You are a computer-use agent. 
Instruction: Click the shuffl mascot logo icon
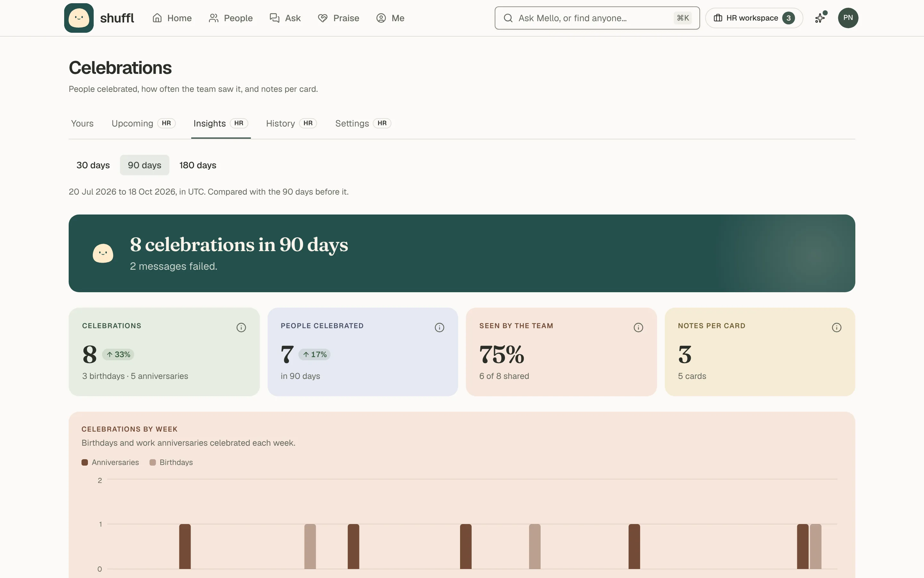tap(79, 18)
